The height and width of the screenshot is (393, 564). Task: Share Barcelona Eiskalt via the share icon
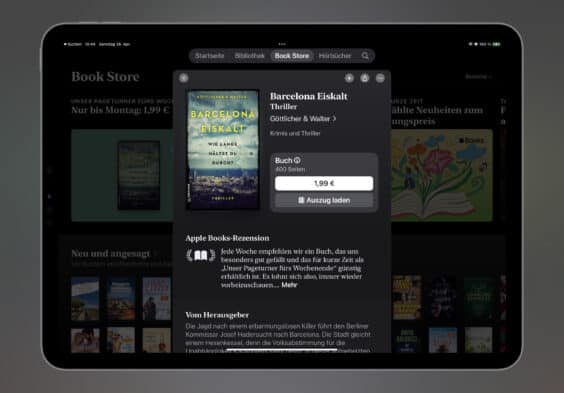click(x=364, y=78)
